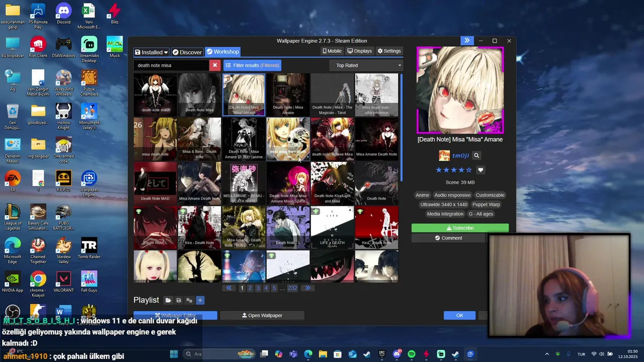
Task: Open the Mobile menu
Action: coord(332,51)
